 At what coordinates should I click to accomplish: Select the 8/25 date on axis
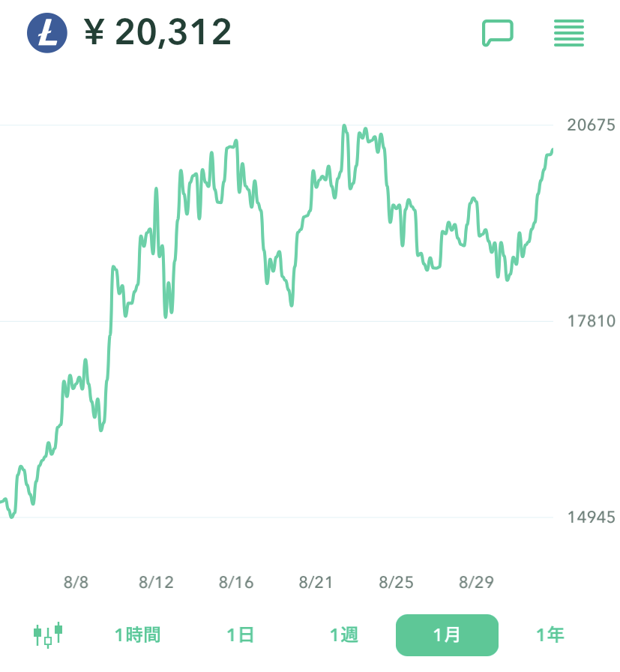396,582
